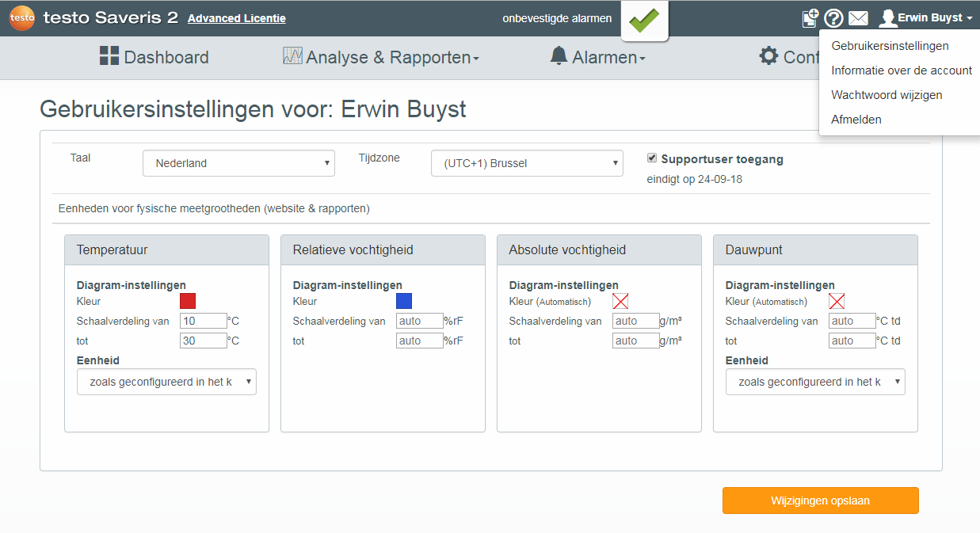This screenshot has height=533, width=980.
Task: Pick the blue Relatieve vochtigheid color swatch
Action: coord(404,301)
